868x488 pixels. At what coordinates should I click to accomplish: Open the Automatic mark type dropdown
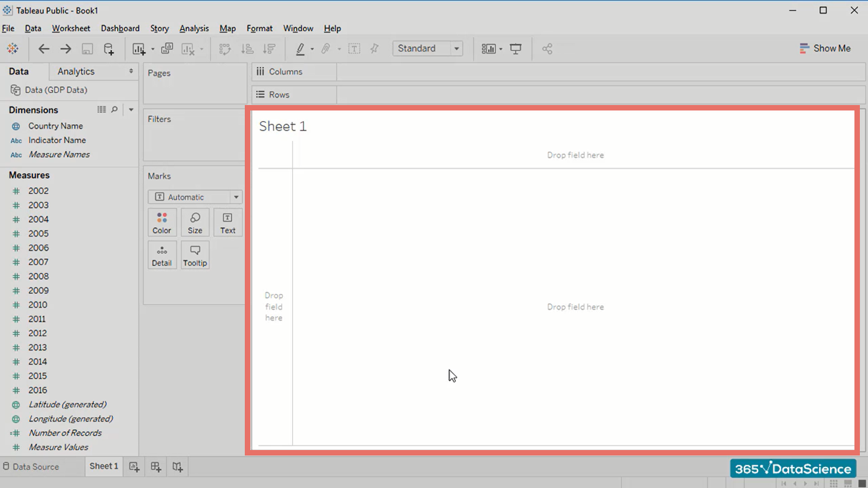pos(235,197)
